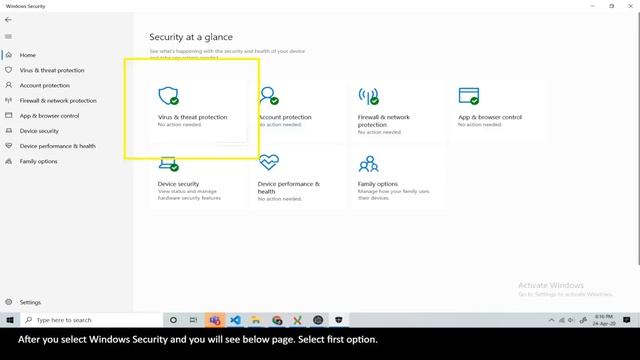The width and height of the screenshot is (640, 360).
Task: Open Task View on the taskbar
Action: point(193,320)
